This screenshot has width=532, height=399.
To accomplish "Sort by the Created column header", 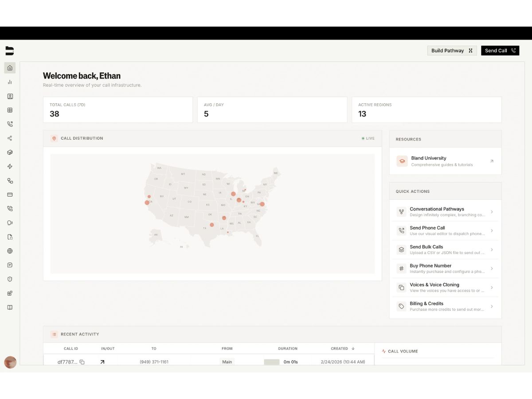I will tap(343, 348).
